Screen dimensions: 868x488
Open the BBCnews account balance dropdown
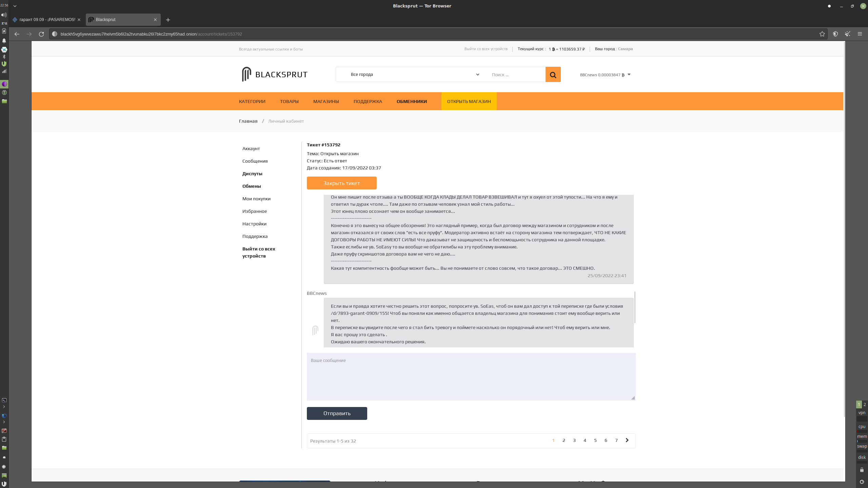coord(605,75)
